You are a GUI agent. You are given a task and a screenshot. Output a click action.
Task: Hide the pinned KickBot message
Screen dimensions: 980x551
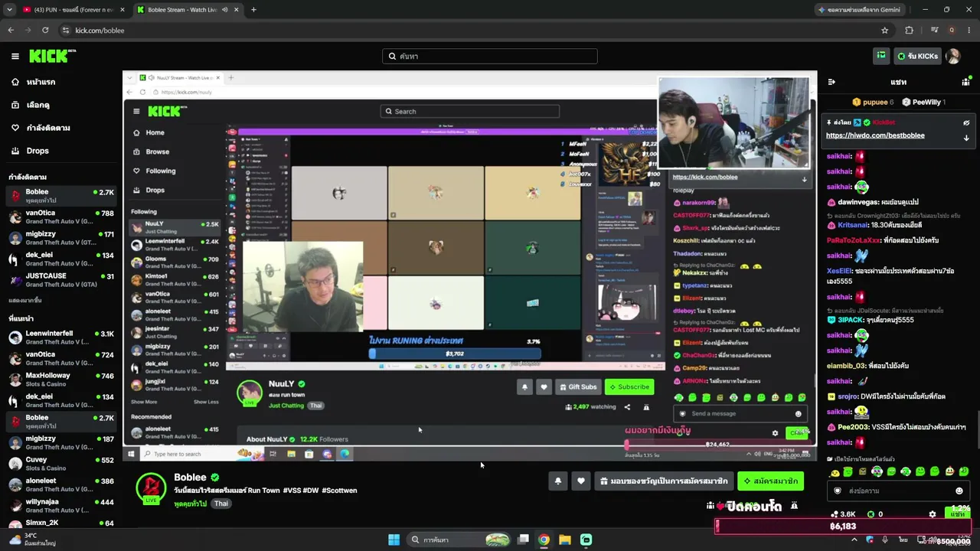[966, 122]
